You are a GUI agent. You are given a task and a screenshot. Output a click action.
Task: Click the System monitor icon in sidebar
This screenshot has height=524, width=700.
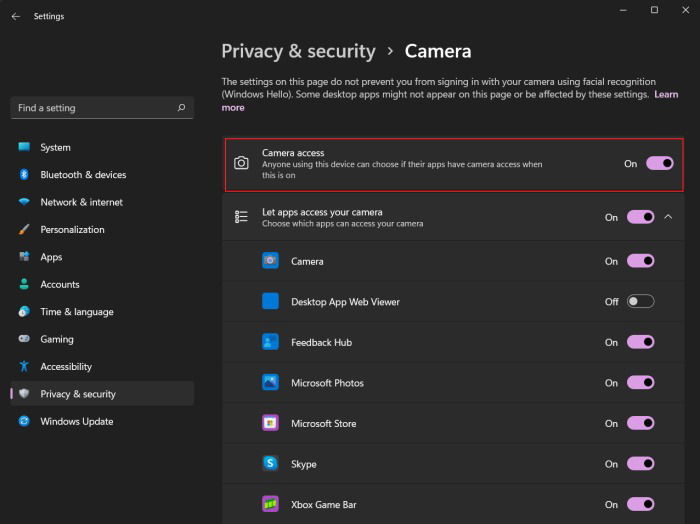pos(24,147)
